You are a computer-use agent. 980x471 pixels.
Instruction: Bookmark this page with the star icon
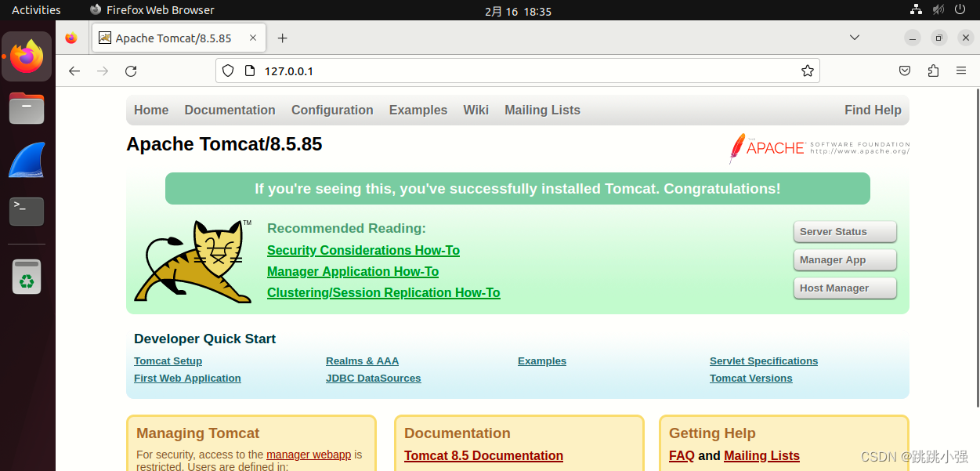[x=808, y=71]
